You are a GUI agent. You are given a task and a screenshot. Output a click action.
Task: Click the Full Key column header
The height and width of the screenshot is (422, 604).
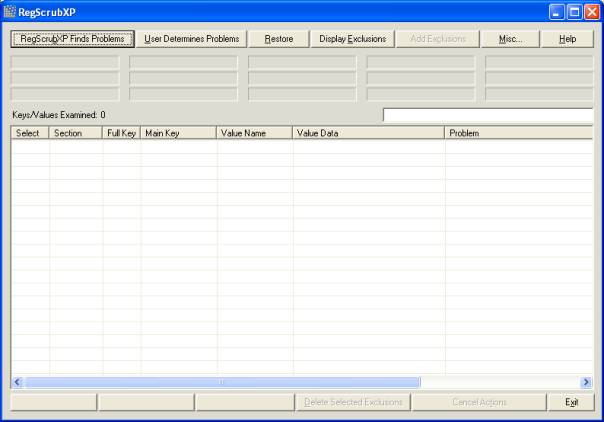point(121,133)
